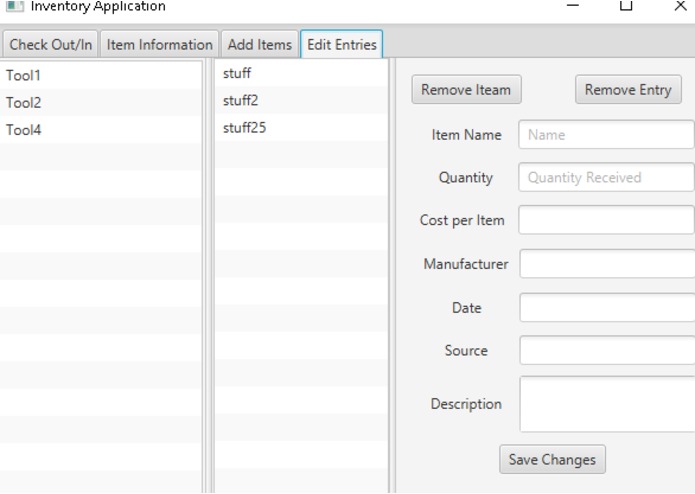Click into the Description text area
The width and height of the screenshot is (695, 494).
[x=607, y=404]
